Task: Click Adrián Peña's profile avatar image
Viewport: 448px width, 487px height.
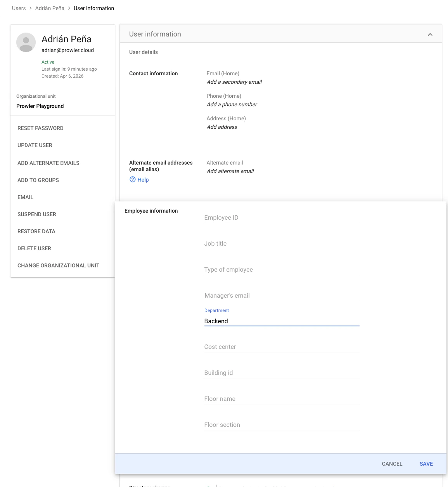Action: click(26, 42)
